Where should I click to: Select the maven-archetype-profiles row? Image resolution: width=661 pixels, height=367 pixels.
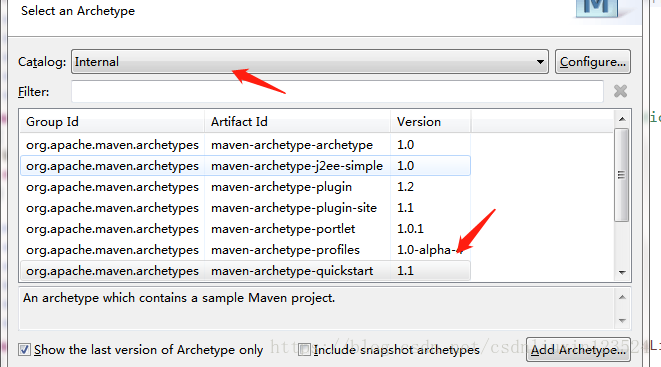point(245,250)
